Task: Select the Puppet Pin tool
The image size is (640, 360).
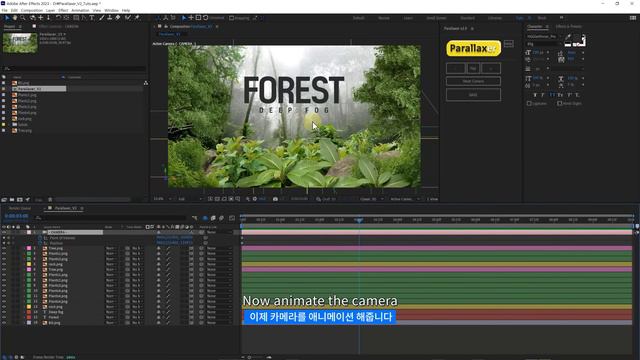Action: click(137, 18)
